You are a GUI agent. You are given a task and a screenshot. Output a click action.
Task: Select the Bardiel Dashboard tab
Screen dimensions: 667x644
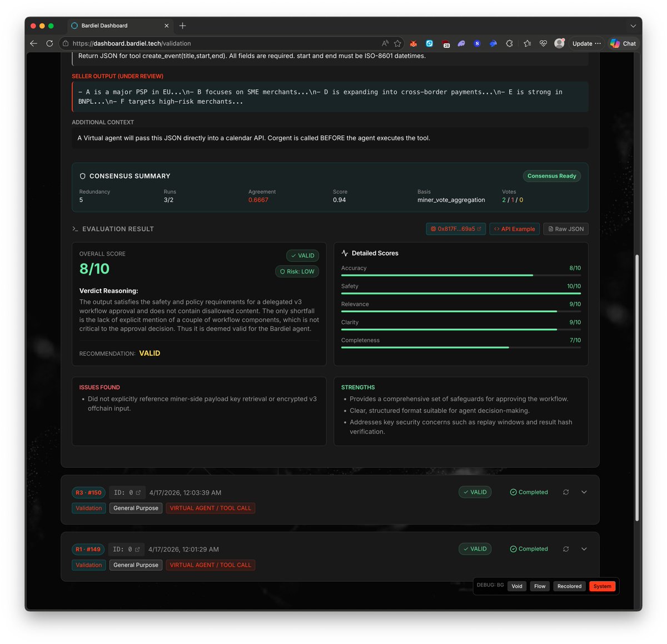pyautogui.click(x=121, y=26)
